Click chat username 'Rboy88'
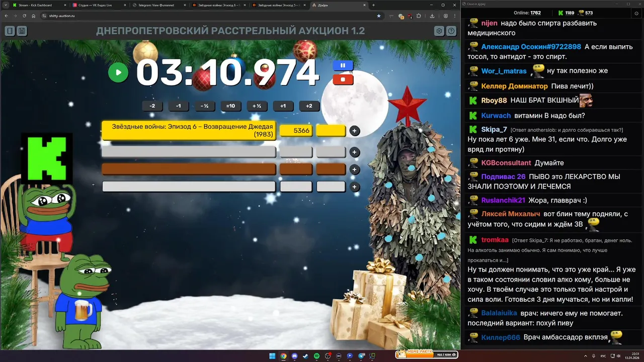Screen dimensions: 644x362 [494, 101]
